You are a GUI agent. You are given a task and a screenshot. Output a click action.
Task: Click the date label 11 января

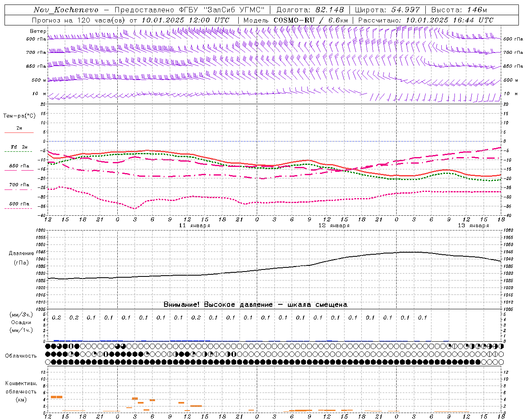(x=195, y=226)
